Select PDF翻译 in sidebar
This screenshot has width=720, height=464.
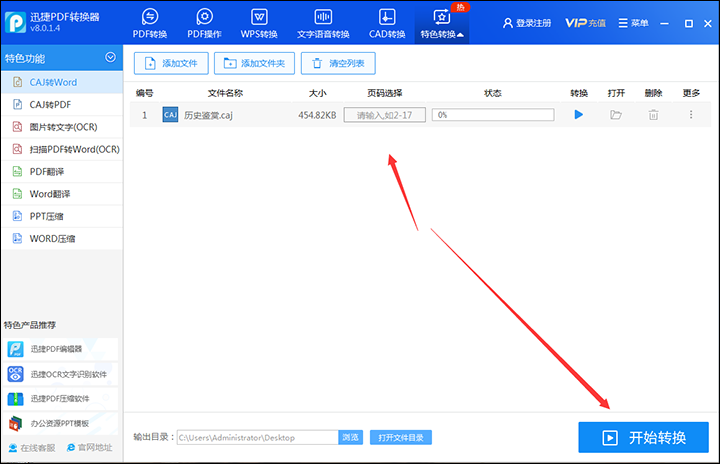pos(62,172)
